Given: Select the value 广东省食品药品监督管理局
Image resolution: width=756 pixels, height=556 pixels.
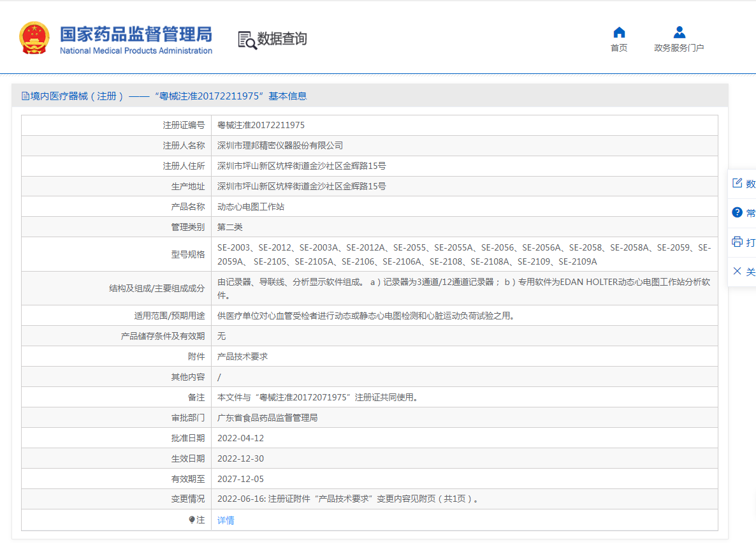Looking at the screenshot, I should [x=268, y=418].
